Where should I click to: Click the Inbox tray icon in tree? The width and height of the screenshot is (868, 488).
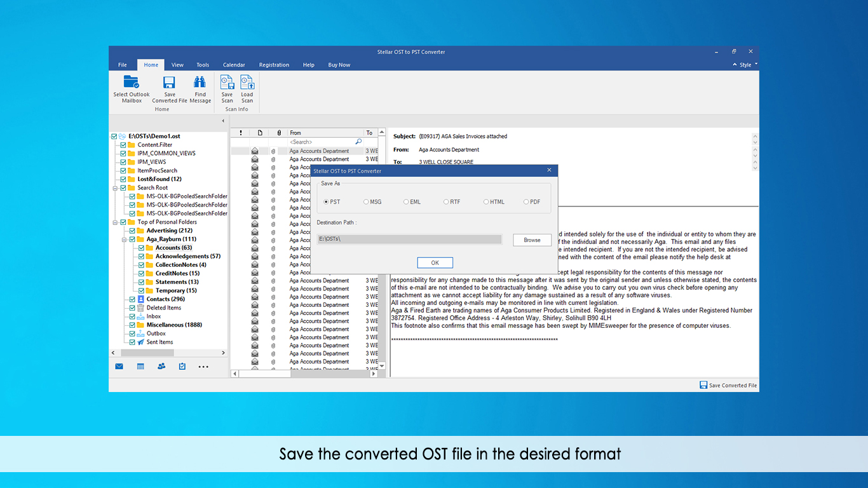[141, 316]
